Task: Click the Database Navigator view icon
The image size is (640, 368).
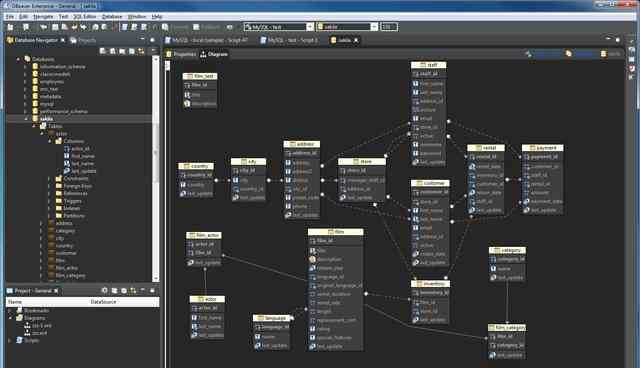Action: click(10, 40)
